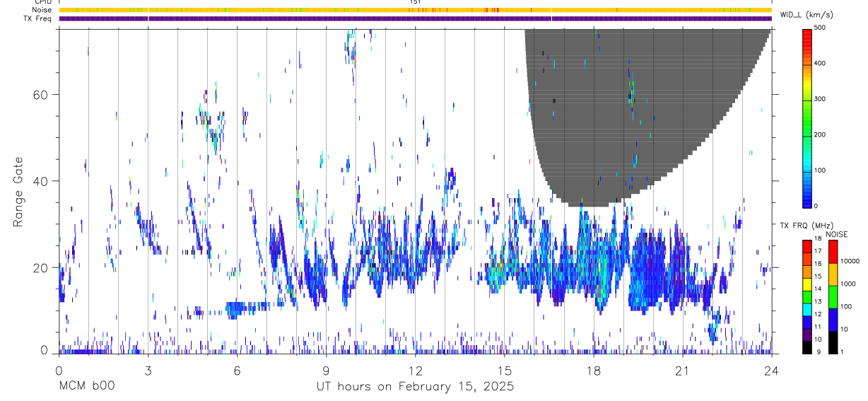
Task: Click the '400' label on the width colorbar
Action: [x=820, y=63]
